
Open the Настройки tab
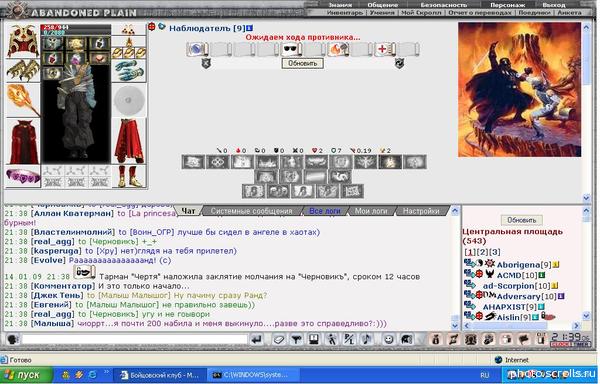pos(421,211)
